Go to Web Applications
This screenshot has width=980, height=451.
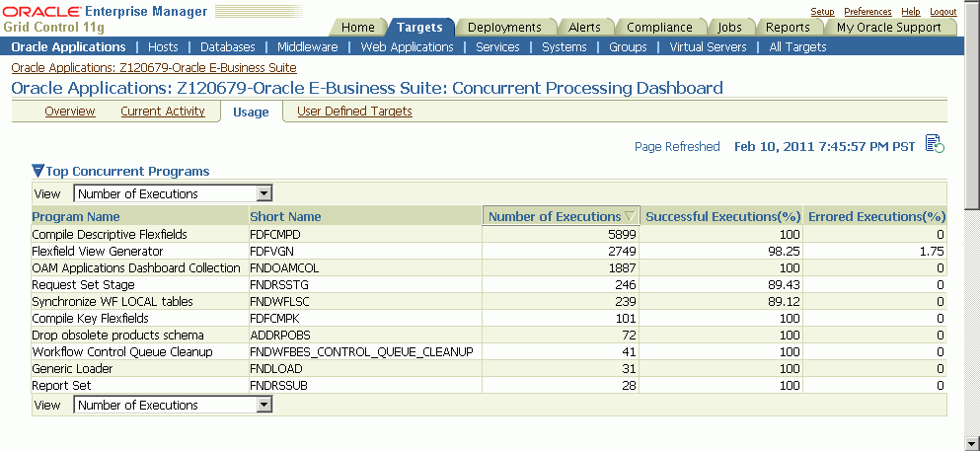(x=407, y=46)
